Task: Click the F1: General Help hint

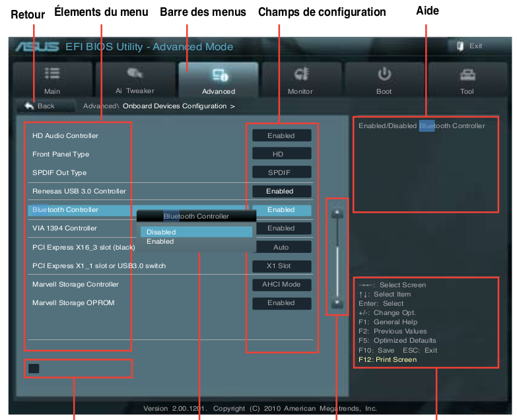Action: [388, 322]
